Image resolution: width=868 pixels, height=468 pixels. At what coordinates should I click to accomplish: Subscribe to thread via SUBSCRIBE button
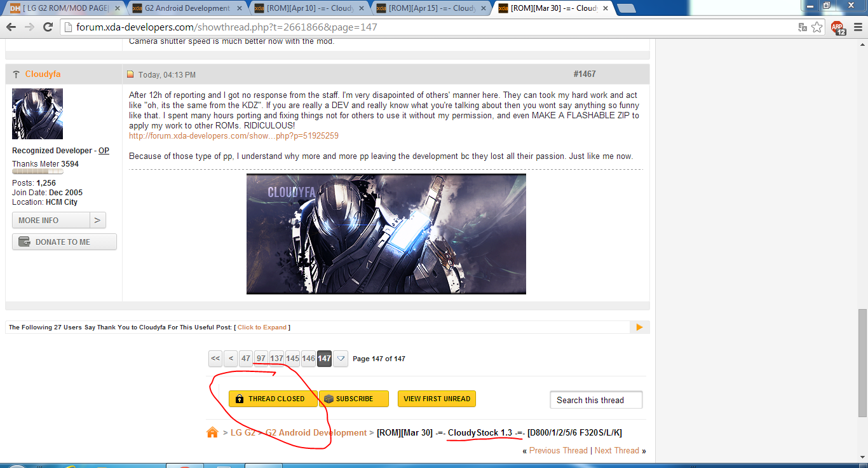coord(353,399)
